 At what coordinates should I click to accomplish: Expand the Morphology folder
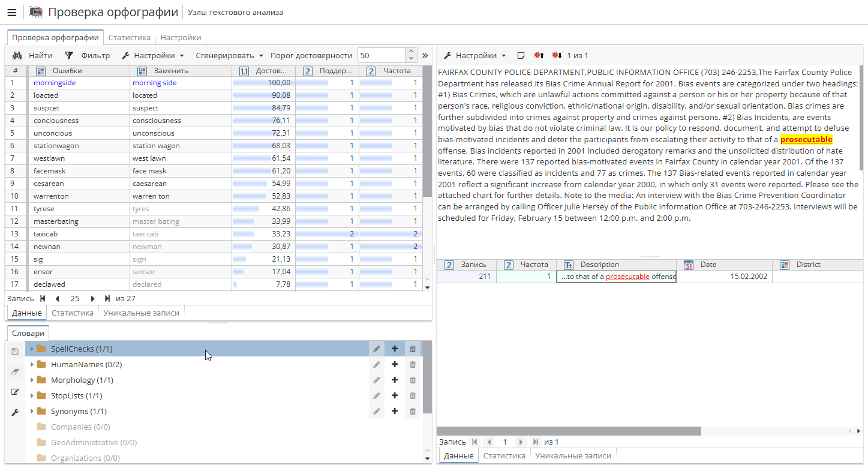(32, 380)
